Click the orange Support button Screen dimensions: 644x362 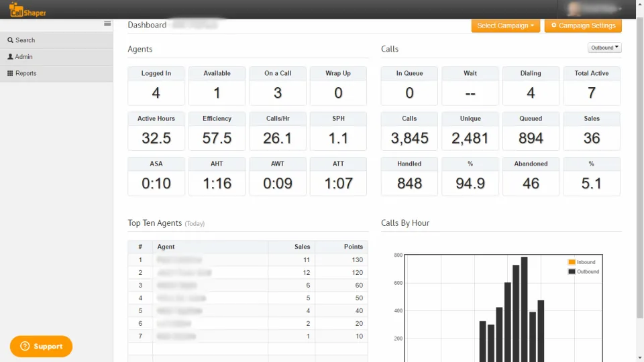point(41,347)
